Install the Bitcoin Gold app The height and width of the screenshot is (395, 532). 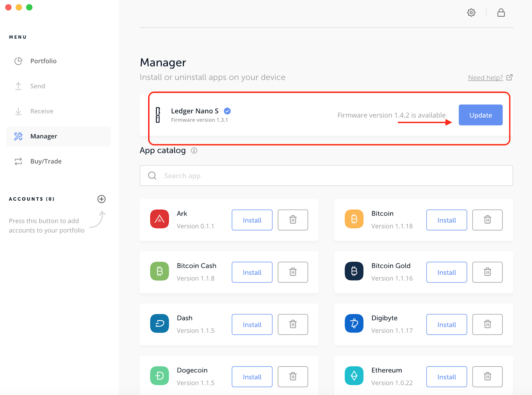coord(447,272)
